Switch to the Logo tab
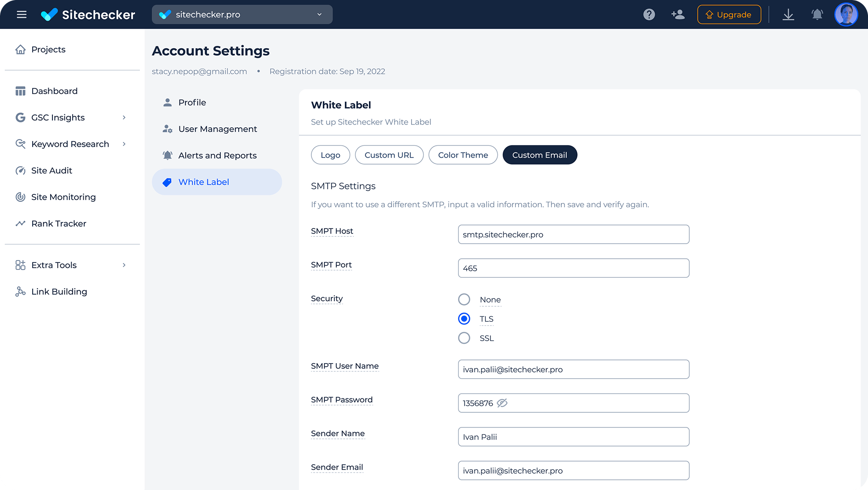The height and width of the screenshot is (490, 868). pos(330,155)
